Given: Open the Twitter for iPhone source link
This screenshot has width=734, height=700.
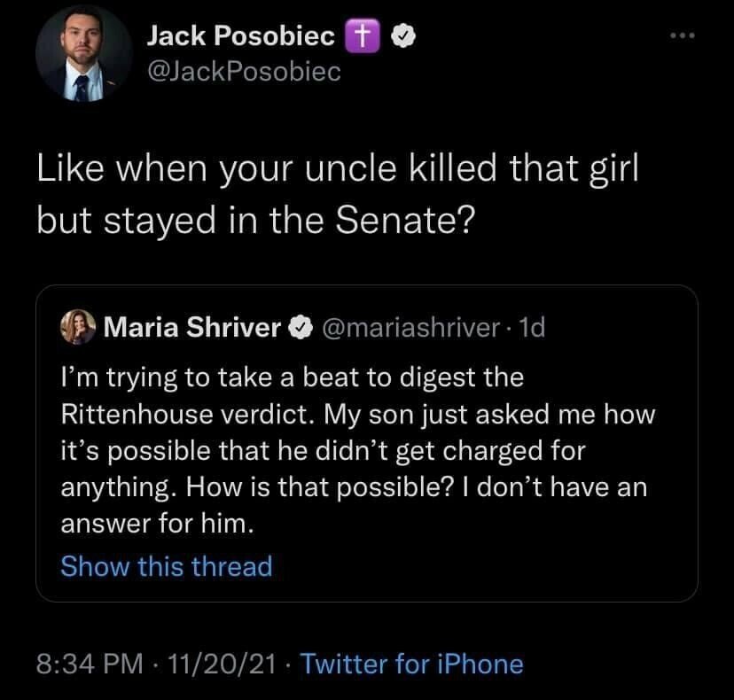Looking at the screenshot, I should tap(412, 663).
